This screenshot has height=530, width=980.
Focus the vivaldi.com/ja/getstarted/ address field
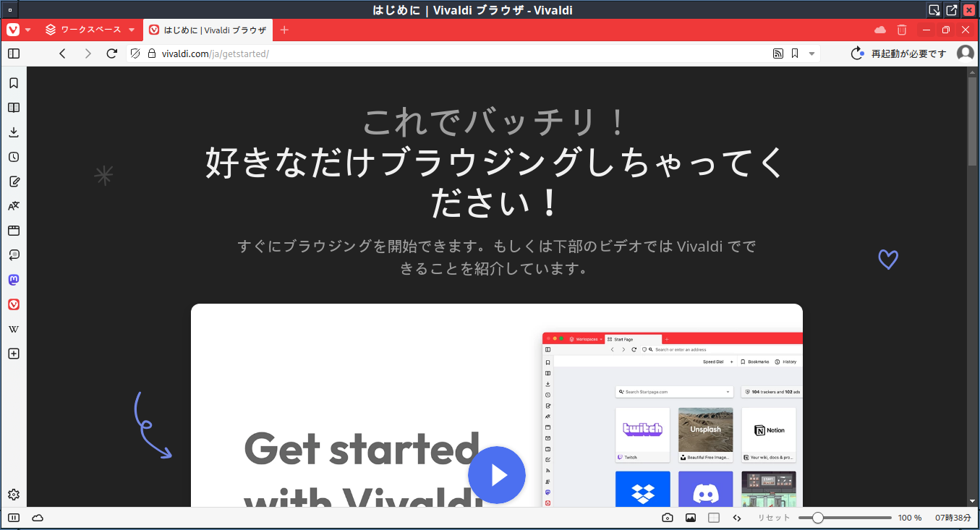(463, 54)
